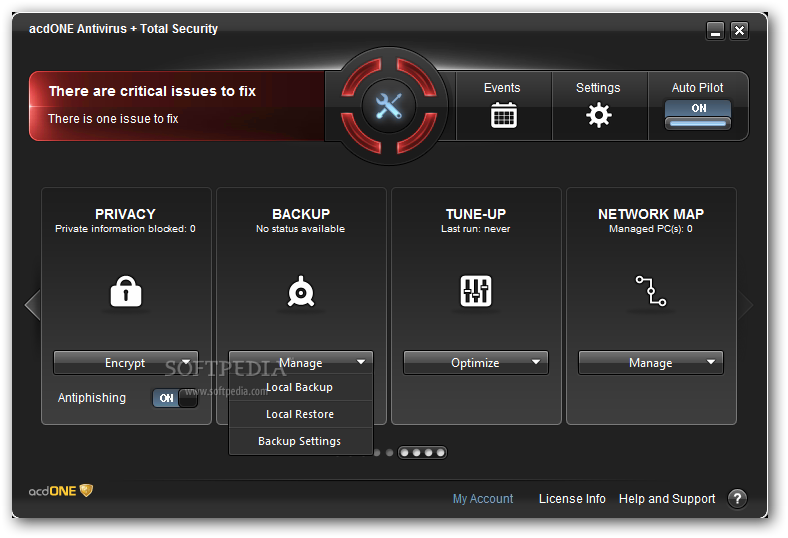Screen dimensions: 788x538
Task: Close the acdONE window
Action: [x=739, y=31]
